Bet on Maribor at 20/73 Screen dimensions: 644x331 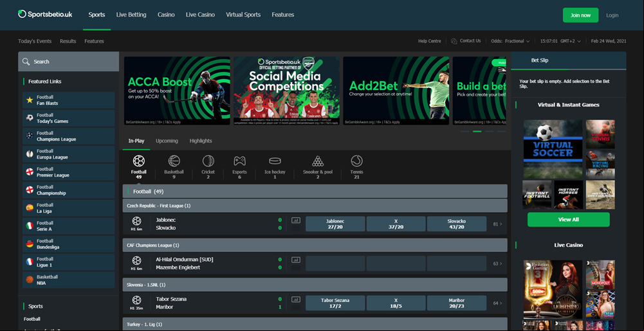(457, 303)
